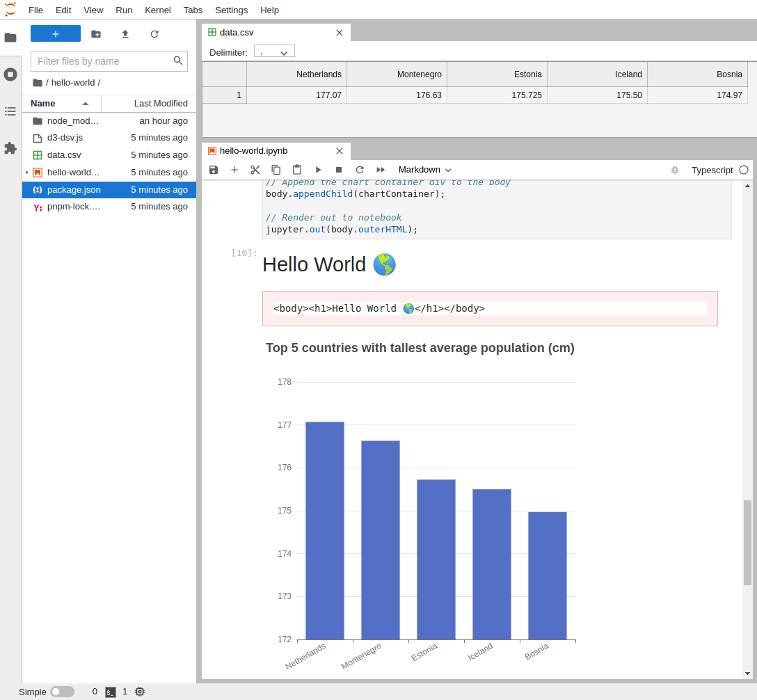Interrupt the kernel stop icon
Screen dimensions: 757x700
(x=339, y=170)
